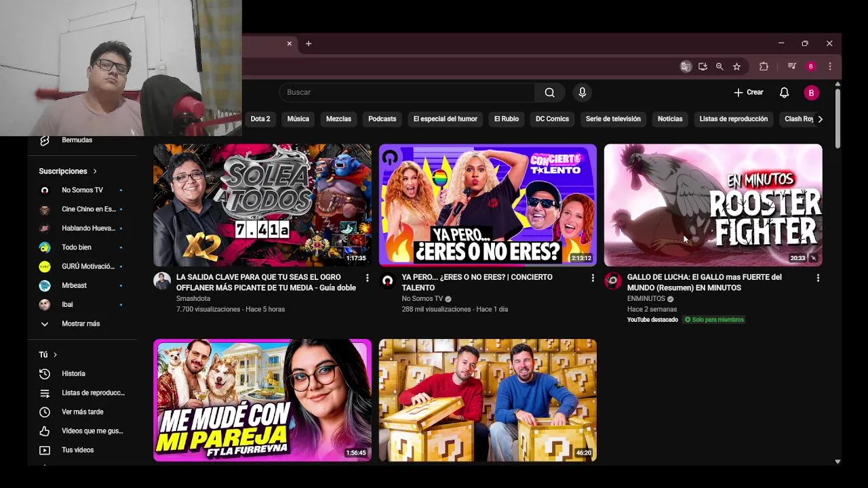
Task: Open Ibai subscription
Action: point(81,304)
